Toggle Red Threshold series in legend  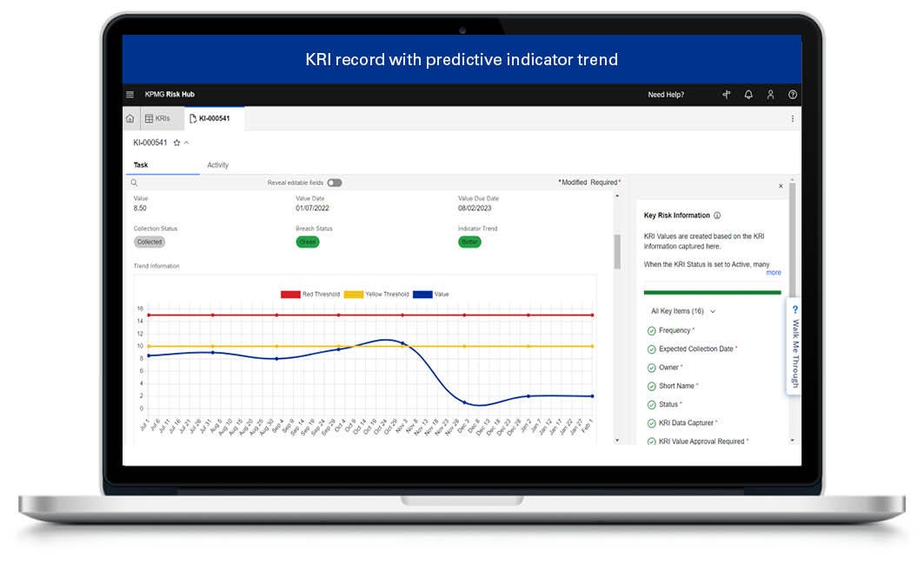(290, 295)
